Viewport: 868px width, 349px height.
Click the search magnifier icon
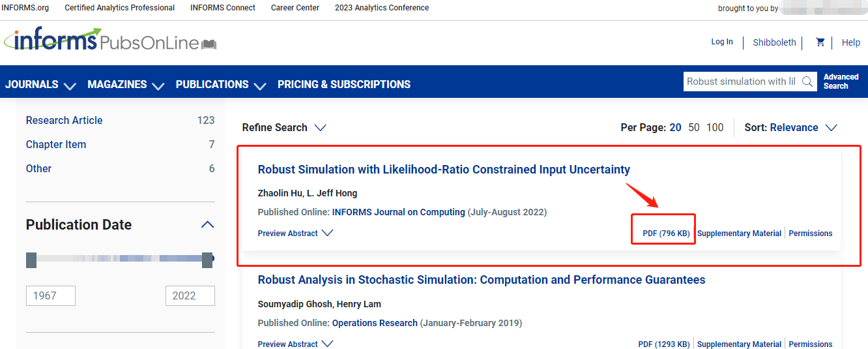click(807, 82)
